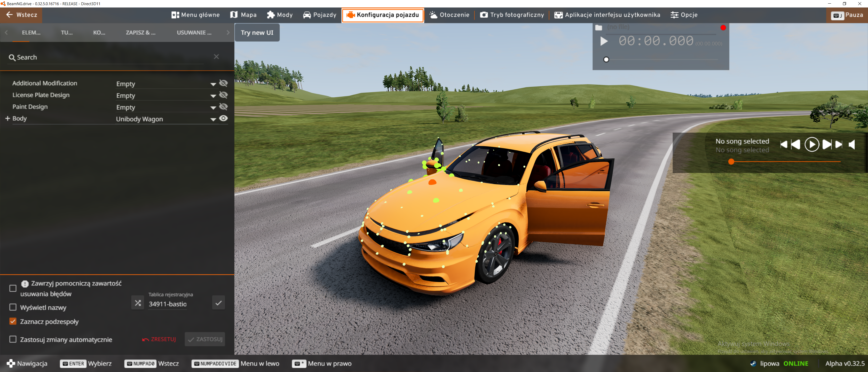This screenshot has height=372, width=868.
Task: Click the Search parts field
Action: (x=106, y=57)
